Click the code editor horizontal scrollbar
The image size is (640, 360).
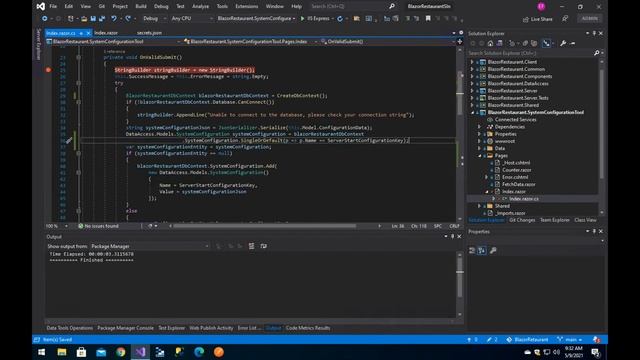click(x=265, y=226)
